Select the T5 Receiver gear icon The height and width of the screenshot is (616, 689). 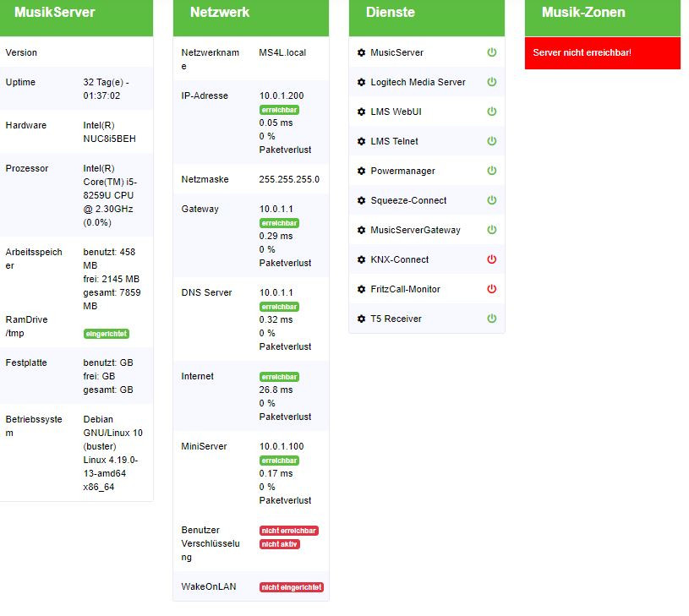tap(361, 319)
